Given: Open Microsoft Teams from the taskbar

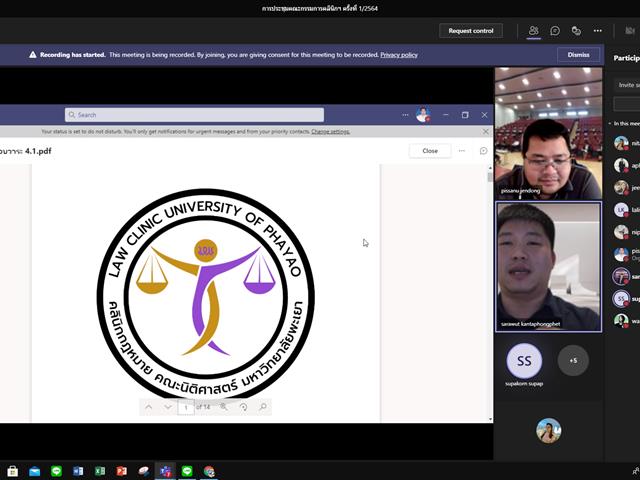Looking at the screenshot, I should [165, 471].
